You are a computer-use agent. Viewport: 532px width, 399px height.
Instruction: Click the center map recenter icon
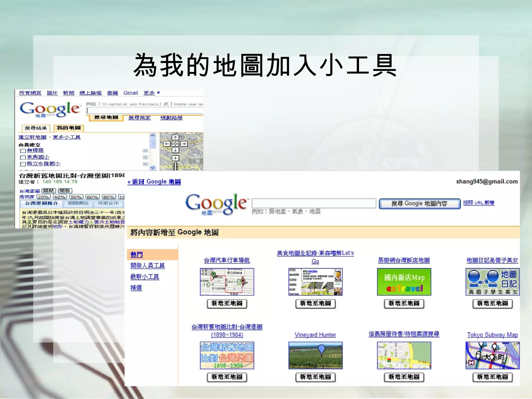(x=175, y=144)
